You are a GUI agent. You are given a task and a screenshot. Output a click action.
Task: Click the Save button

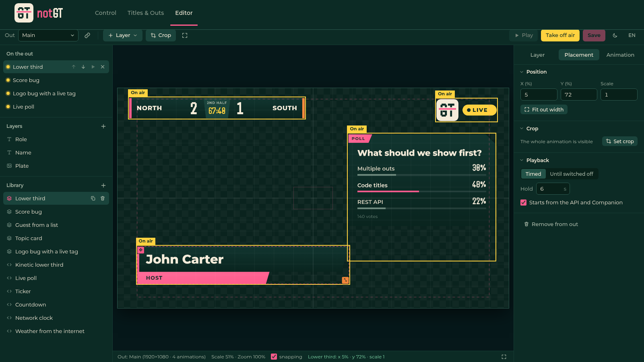coord(594,35)
